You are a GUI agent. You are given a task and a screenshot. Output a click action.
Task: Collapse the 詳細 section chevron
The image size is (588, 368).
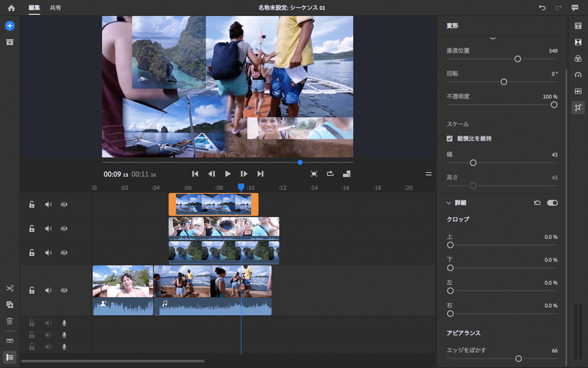(449, 203)
